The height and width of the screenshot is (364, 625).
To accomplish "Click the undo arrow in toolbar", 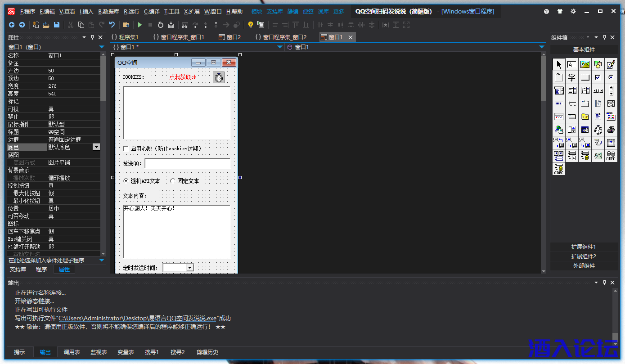I will pyautogui.click(x=112, y=25).
